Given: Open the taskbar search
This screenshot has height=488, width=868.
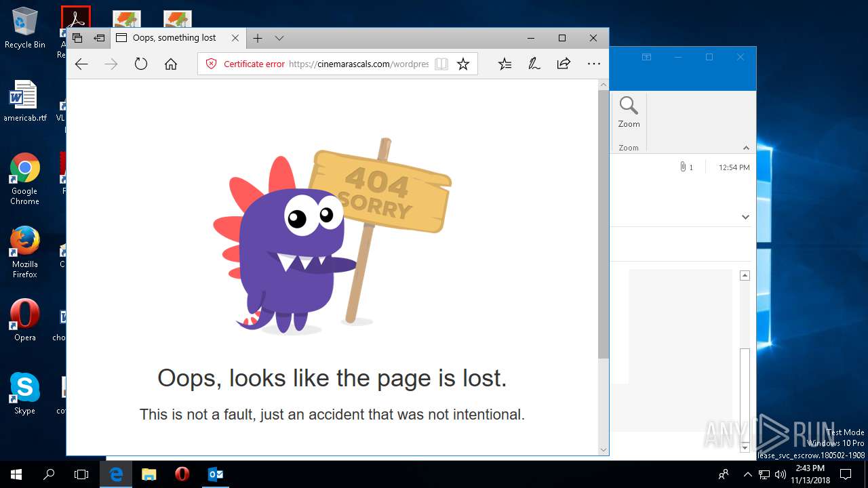Looking at the screenshot, I should click(x=49, y=474).
